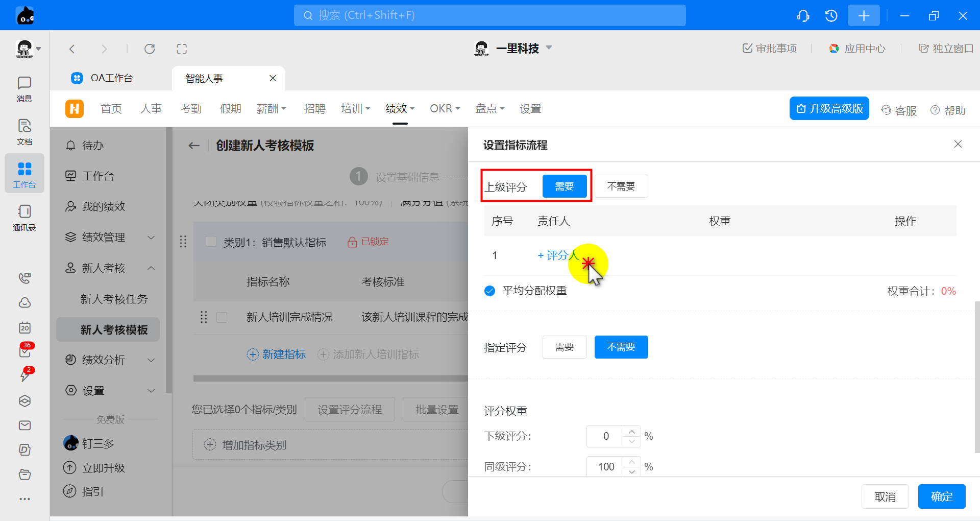
Task: Click the 确定 button
Action: click(941, 496)
